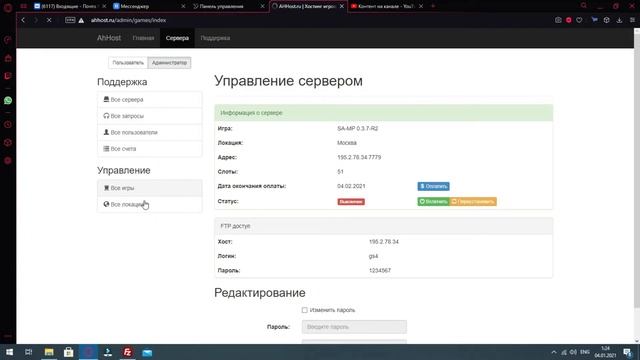Click the green Включить button
The image size is (640, 360).
433,202
